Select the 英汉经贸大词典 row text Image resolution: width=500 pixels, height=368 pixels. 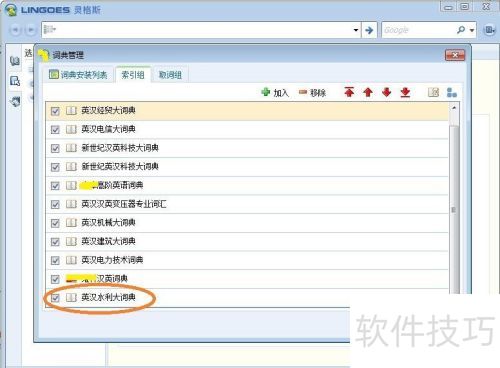[x=108, y=111]
